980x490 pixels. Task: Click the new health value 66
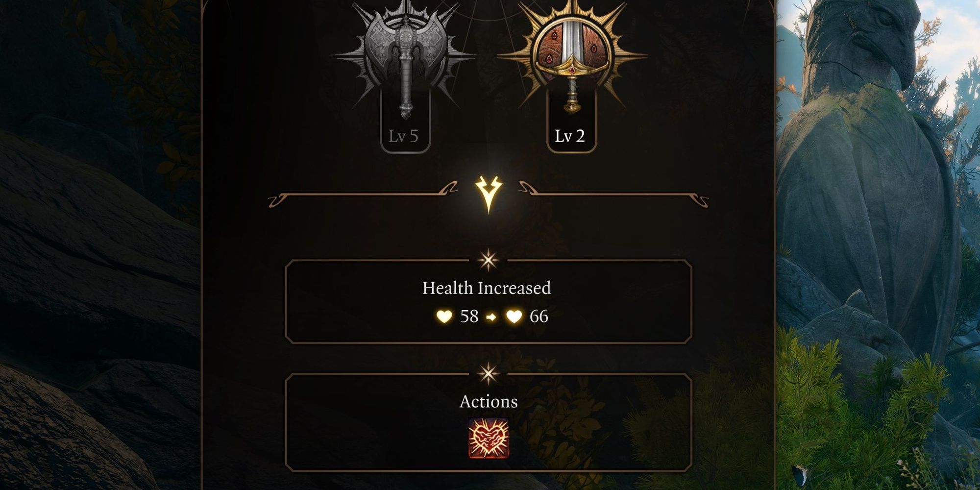point(539,317)
